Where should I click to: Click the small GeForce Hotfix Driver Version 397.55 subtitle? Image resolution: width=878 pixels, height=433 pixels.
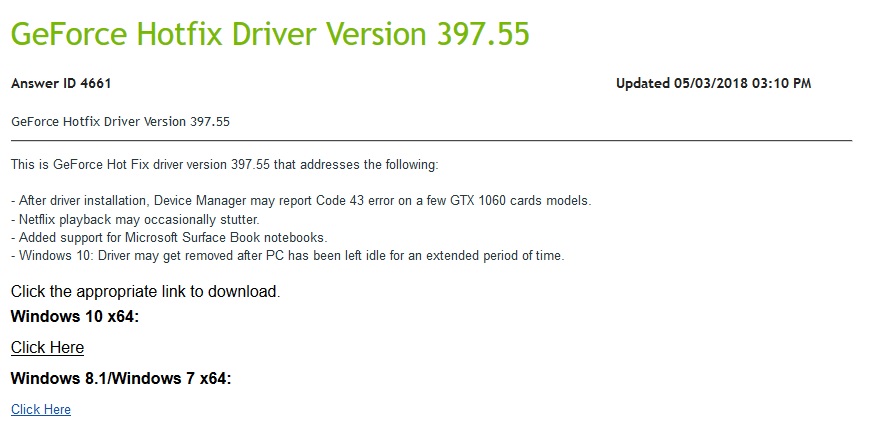tap(120, 122)
